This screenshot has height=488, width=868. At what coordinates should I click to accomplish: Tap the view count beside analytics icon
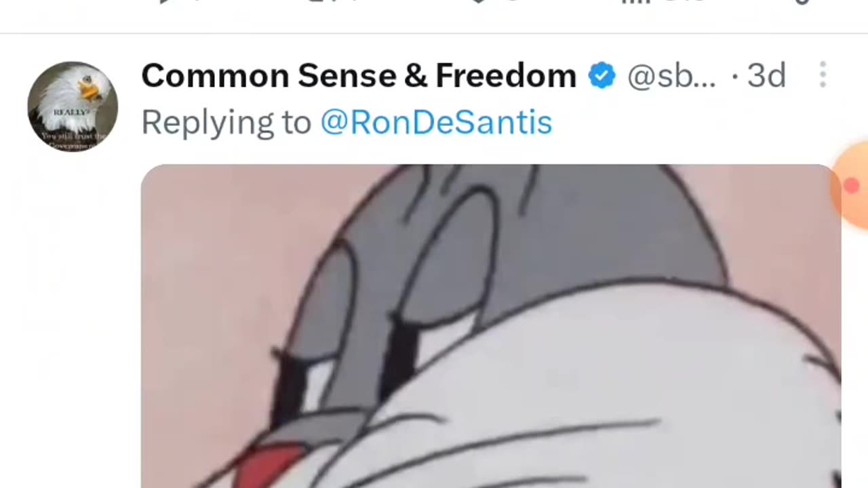pyautogui.click(x=682, y=2)
